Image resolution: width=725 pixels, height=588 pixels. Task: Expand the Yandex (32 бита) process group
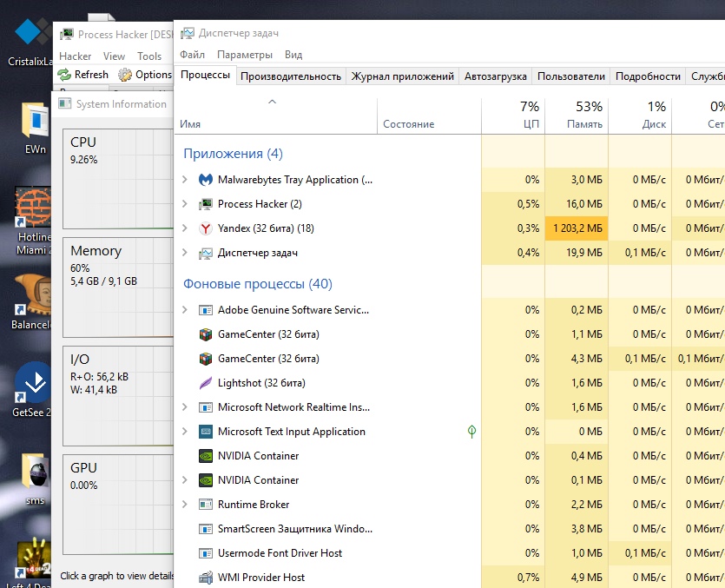click(x=184, y=228)
